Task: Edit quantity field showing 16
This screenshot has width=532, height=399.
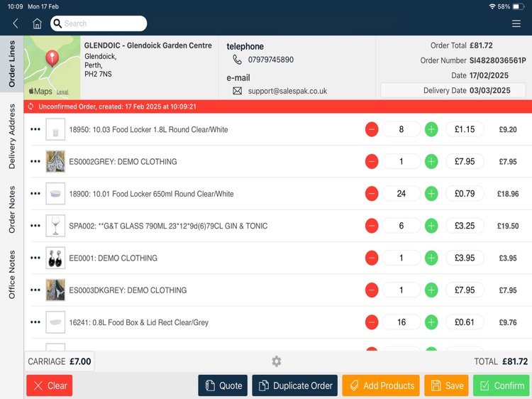Action: point(401,322)
